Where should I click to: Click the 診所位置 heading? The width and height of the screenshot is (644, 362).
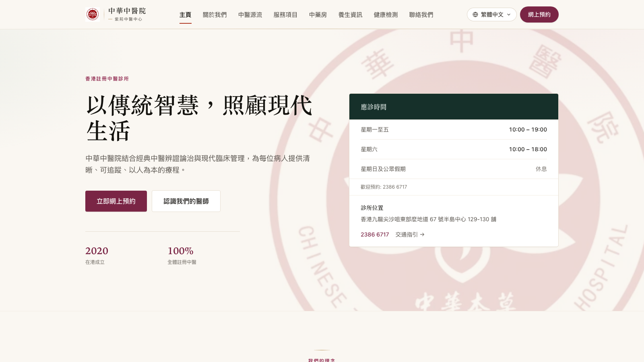[372, 208]
